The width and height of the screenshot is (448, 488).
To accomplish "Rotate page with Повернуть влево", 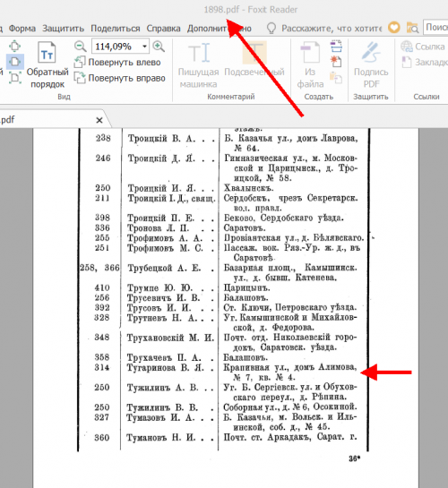I will (117, 63).
